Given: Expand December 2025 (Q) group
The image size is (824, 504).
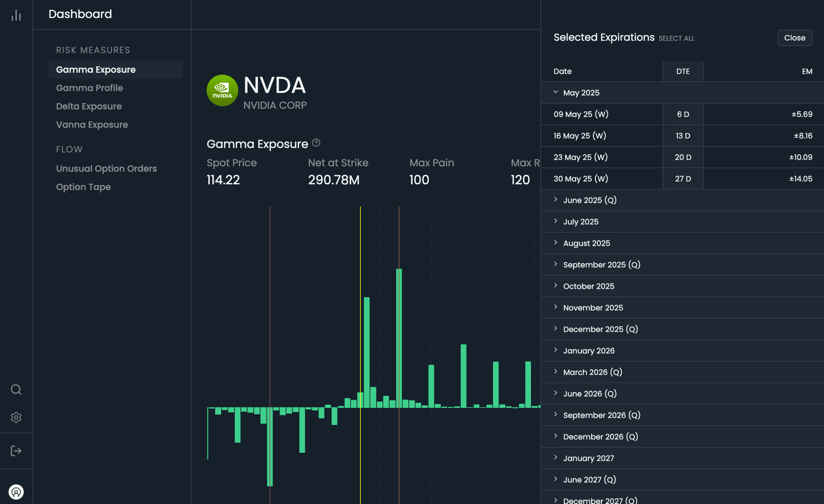Looking at the screenshot, I should pyautogui.click(x=682, y=329).
